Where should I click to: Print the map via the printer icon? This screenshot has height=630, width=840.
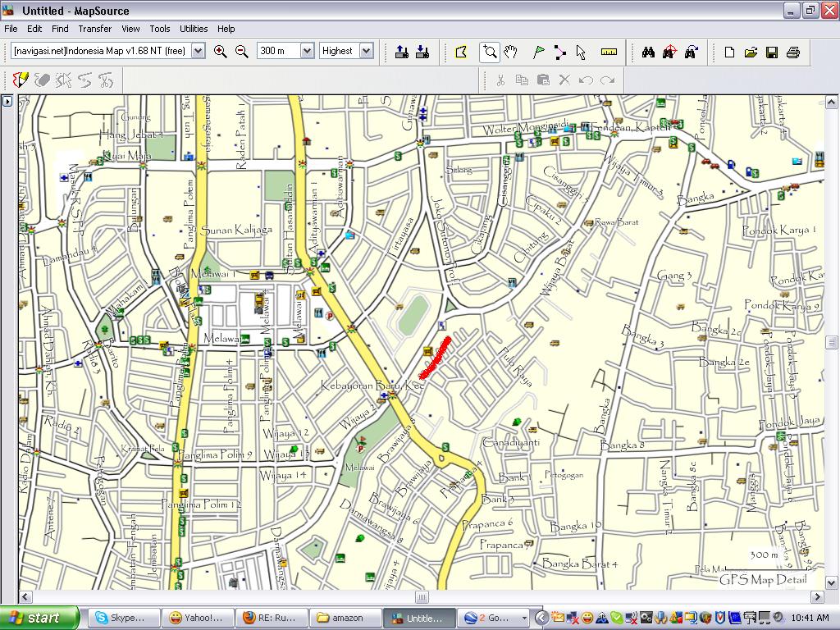(793, 52)
